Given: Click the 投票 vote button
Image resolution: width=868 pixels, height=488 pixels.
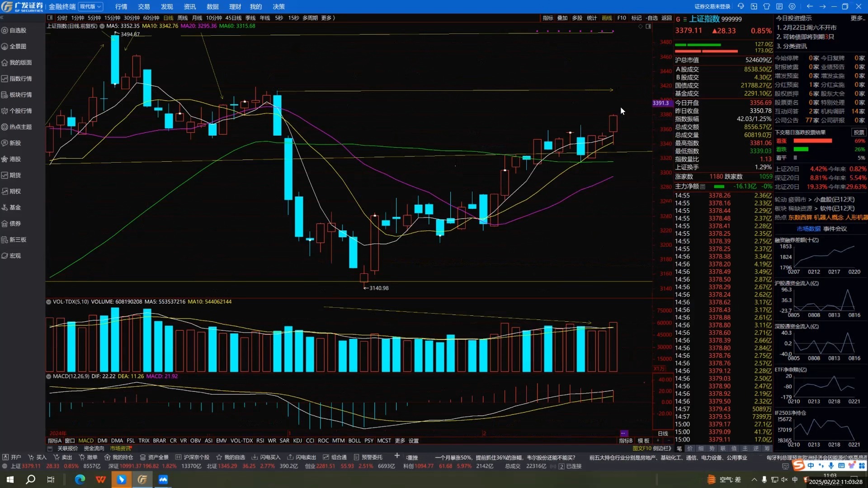Looking at the screenshot, I should (x=859, y=132).
